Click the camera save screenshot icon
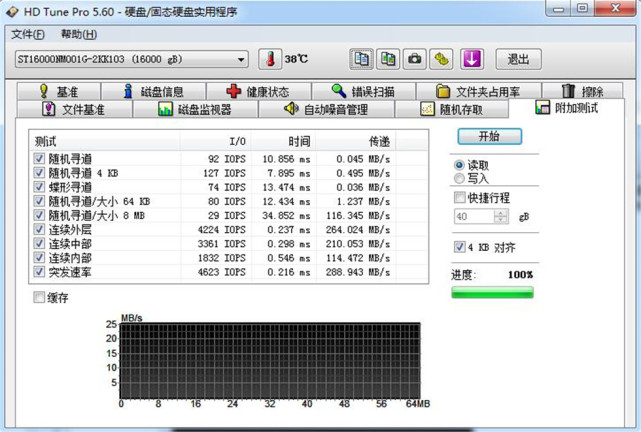The width and height of the screenshot is (641, 432). pos(415,59)
